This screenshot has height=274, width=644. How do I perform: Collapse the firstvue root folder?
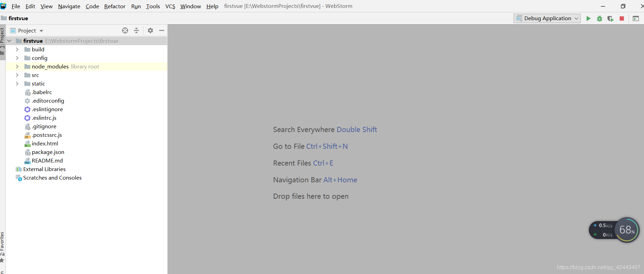click(10, 41)
